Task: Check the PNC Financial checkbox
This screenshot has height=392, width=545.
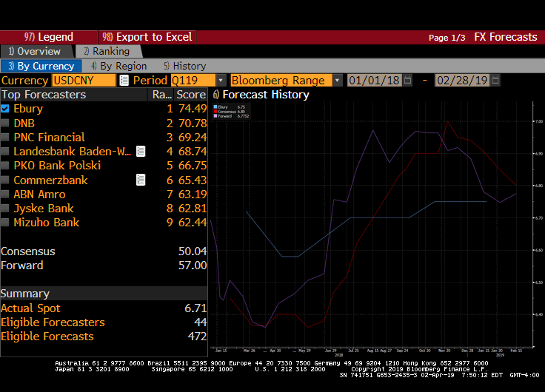Action: 5,137
